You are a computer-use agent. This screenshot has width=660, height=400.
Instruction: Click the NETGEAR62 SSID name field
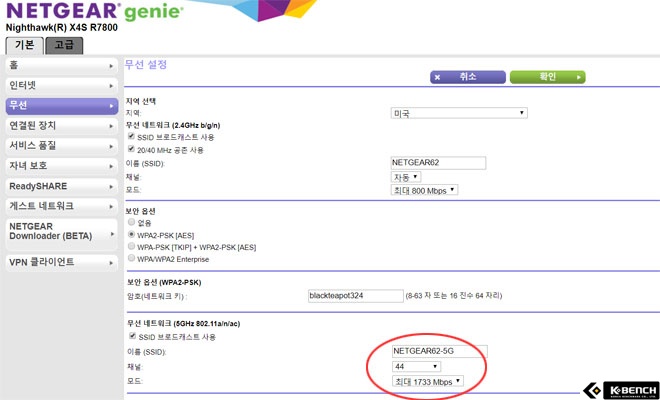438,163
